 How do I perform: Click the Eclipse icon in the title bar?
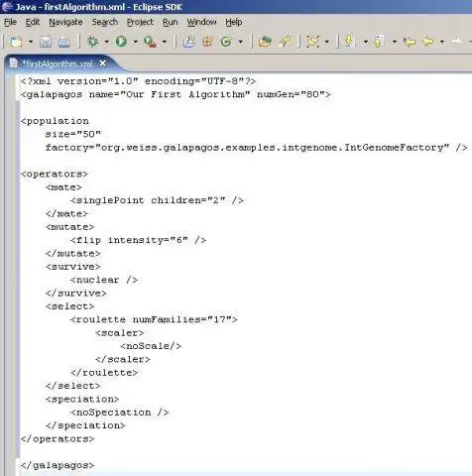pos(7,7)
